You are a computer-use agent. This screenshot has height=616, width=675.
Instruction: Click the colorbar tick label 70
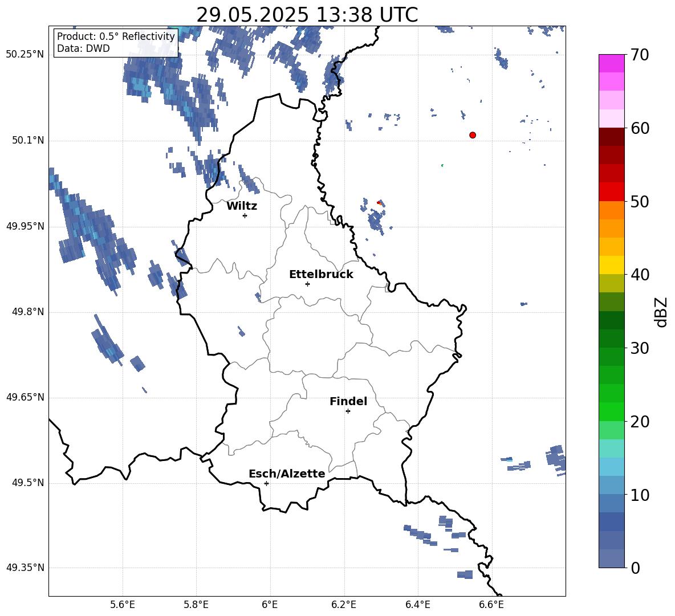pyautogui.click(x=640, y=55)
